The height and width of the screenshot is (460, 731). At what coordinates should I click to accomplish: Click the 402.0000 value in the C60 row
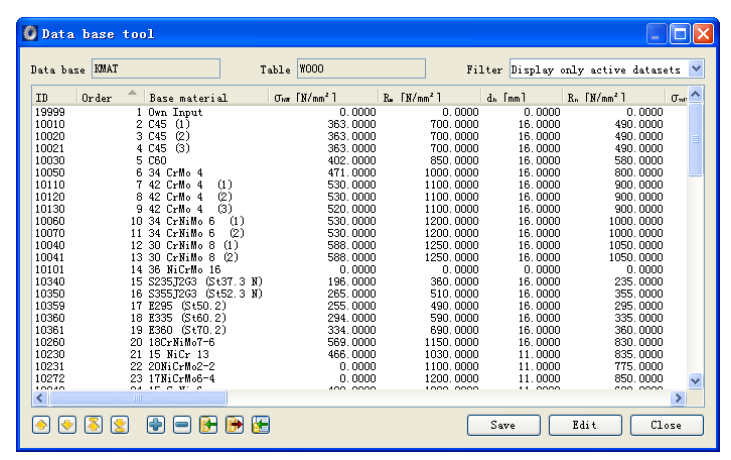tap(352, 161)
